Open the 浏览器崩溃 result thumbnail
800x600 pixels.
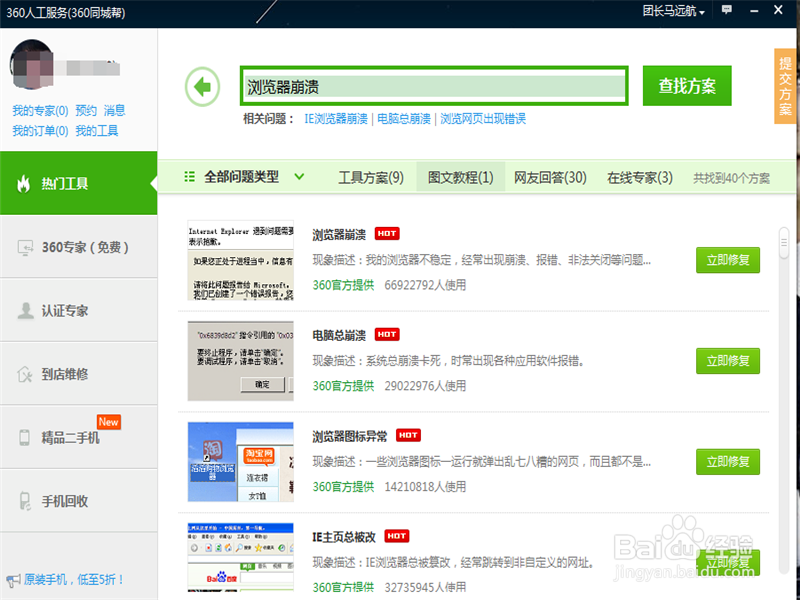click(x=240, y=260)
